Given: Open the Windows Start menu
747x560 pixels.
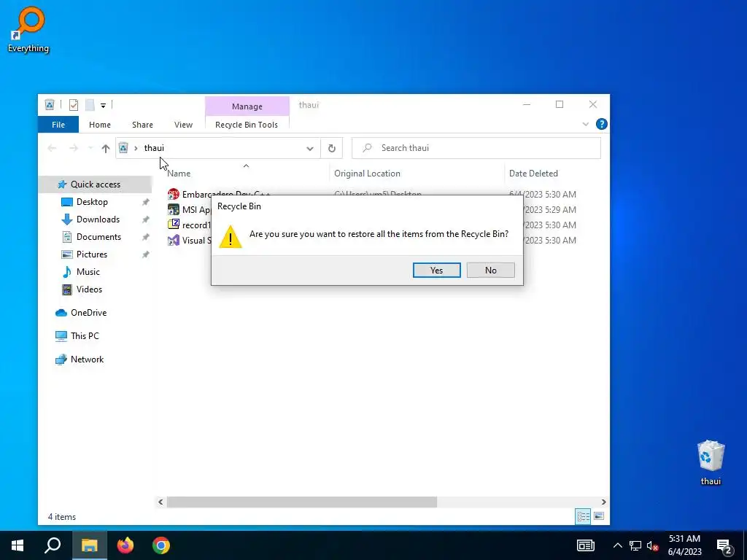Looking at the screenshot, I should pyautogui.click(x=18, y=545).
